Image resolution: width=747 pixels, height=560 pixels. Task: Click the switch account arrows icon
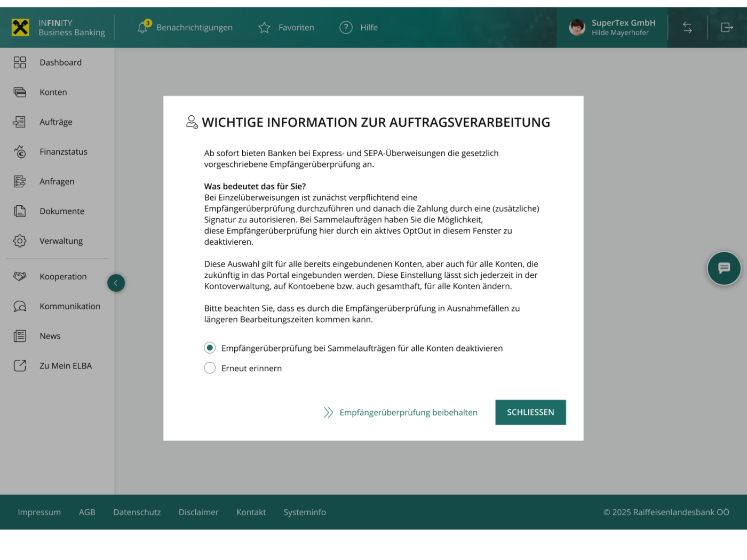[x=687, y=27]
